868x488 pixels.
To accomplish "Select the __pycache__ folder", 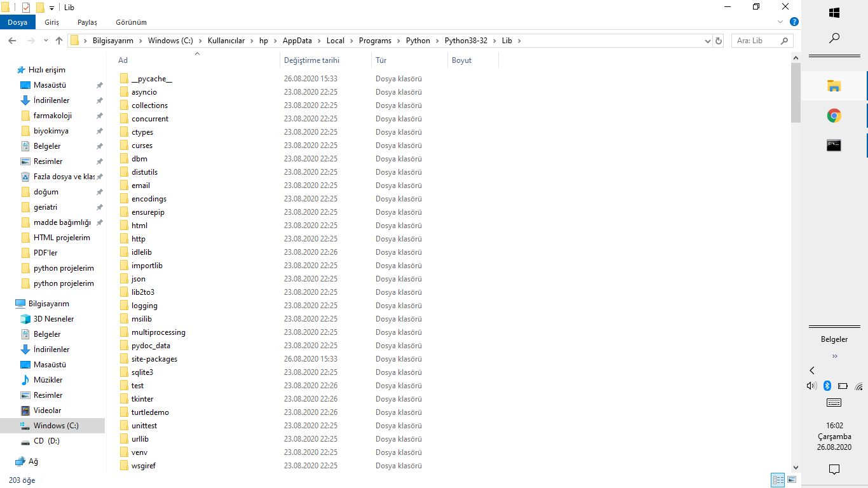I will (152, 79).
